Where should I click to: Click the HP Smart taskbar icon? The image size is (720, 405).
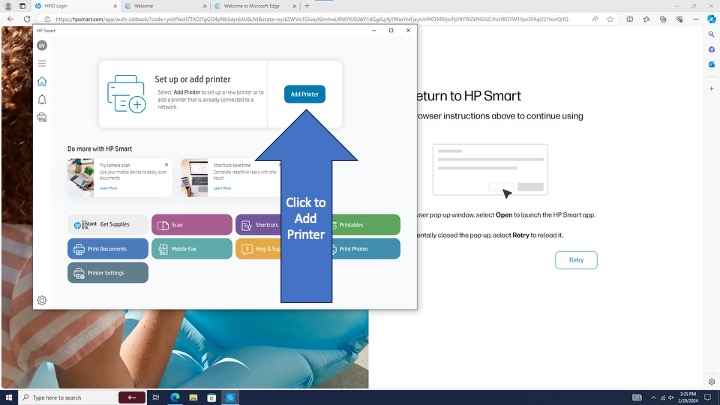pyautogui.click(x=230, y=398)
